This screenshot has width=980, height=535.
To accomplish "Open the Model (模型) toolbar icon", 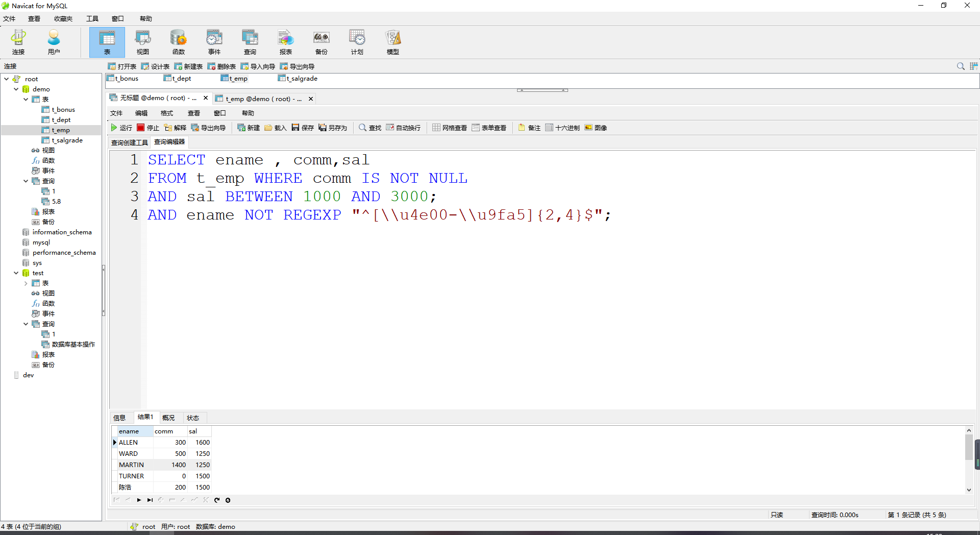I will 393,42.
